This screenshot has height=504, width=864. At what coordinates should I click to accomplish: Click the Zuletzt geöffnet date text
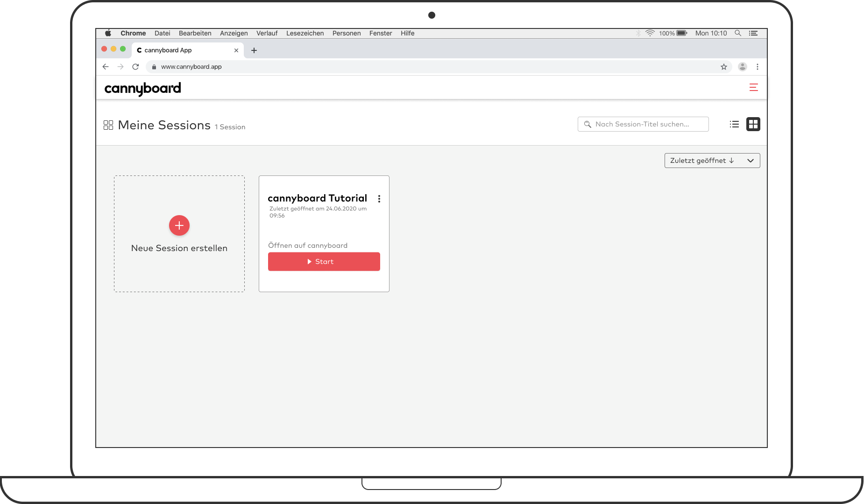(x=318, y=212)
